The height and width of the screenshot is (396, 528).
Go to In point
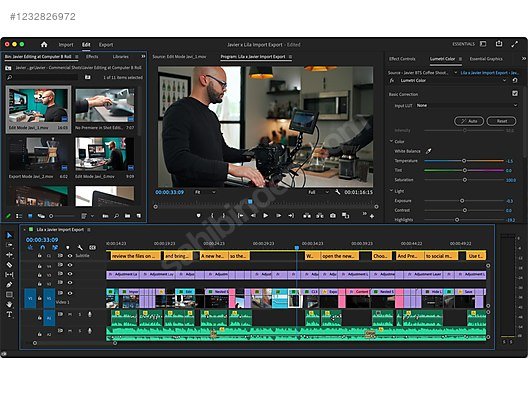(x=240, y=216)
